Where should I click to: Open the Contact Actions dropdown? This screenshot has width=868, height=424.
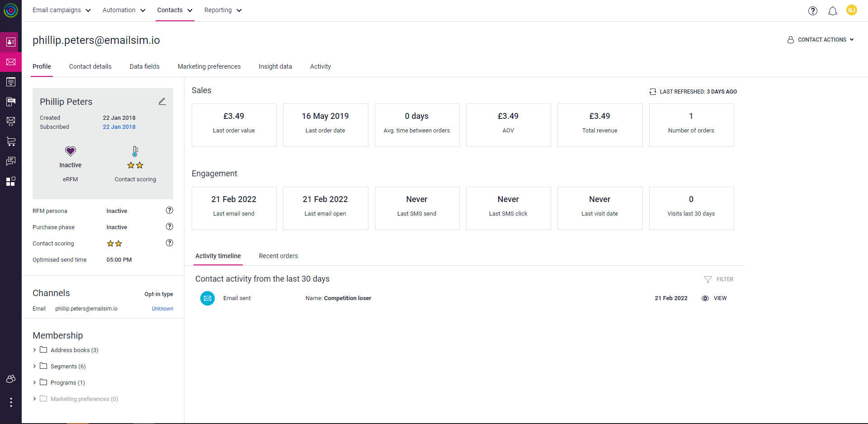tap(820, 40)
